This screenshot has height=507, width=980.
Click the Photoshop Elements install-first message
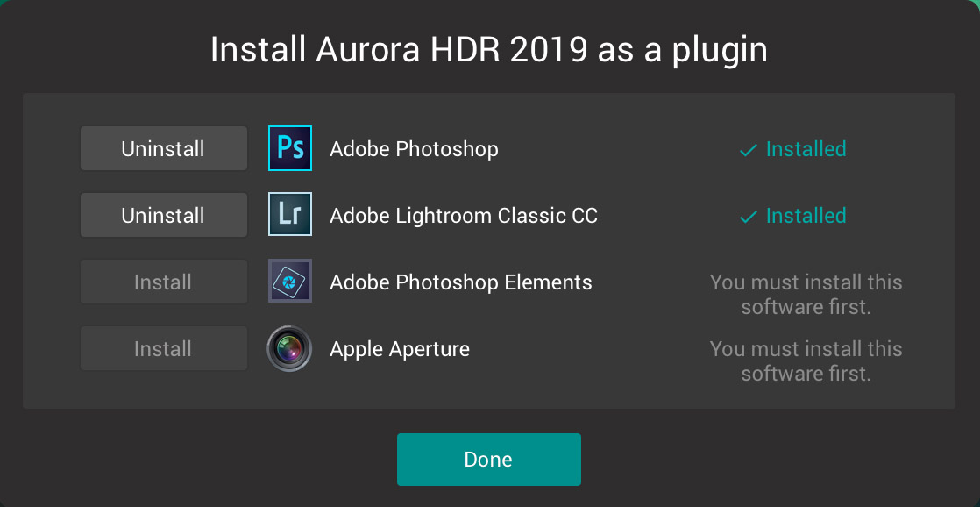click(x=806, y=295)
